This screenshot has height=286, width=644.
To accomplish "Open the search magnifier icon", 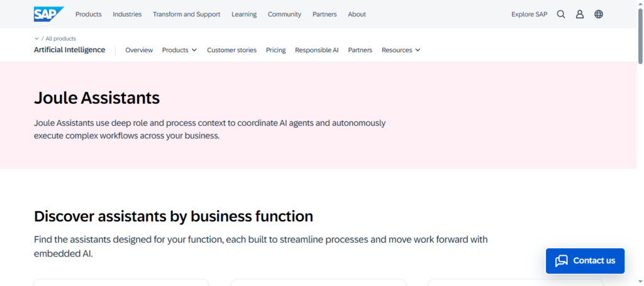I will pyautogui.click(x=560, y=14).
